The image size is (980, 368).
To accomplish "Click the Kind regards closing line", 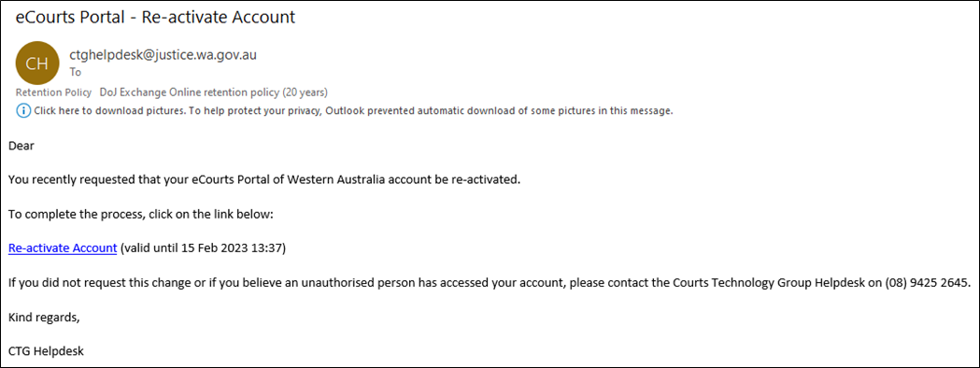I will 44,317.
